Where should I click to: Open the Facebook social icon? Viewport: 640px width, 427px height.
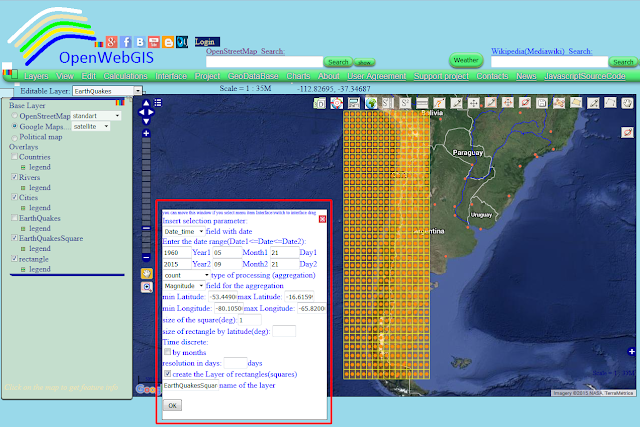point(126,42)
